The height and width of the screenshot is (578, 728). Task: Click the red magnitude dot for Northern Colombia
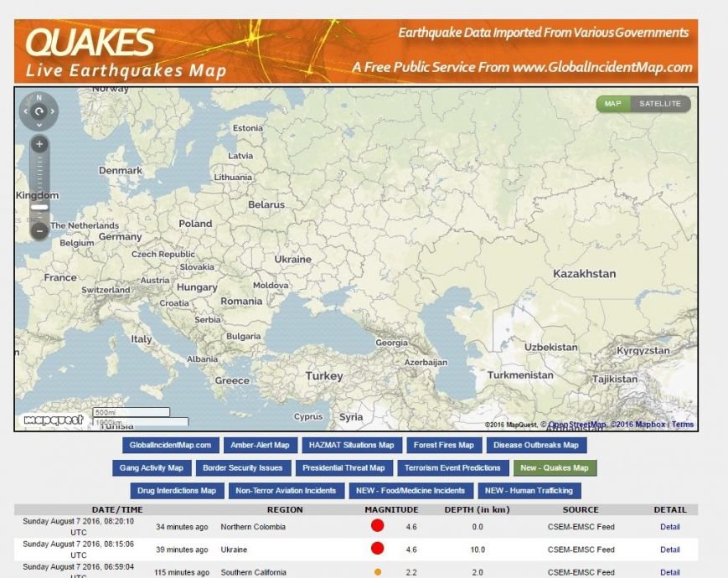pyautogui.click(x=378, y=525)
